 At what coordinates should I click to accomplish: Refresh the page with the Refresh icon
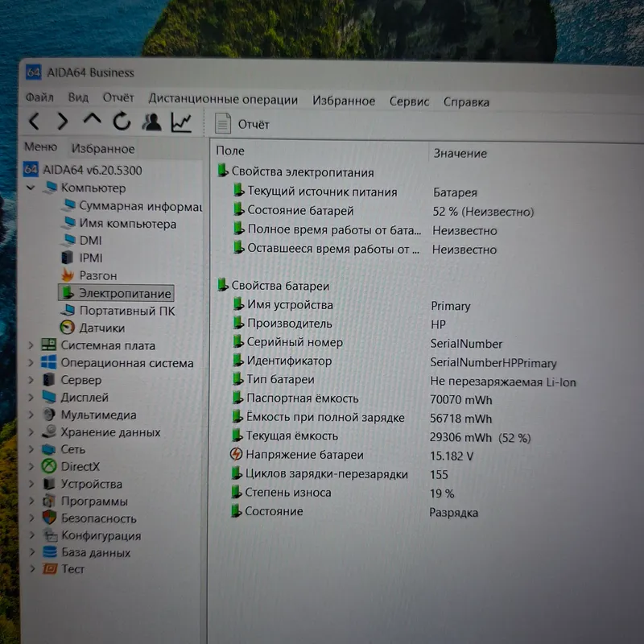tap(122, 122)
